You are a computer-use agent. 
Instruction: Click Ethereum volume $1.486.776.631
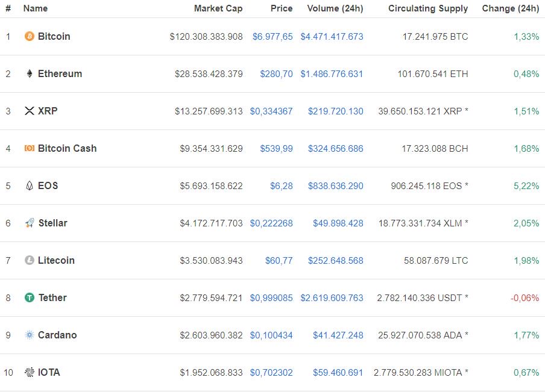pos(332,74)
